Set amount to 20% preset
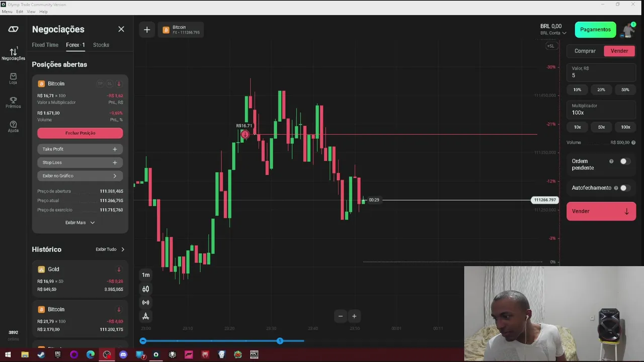The height and width of the screenshot is (362, 644). [601, 89]
